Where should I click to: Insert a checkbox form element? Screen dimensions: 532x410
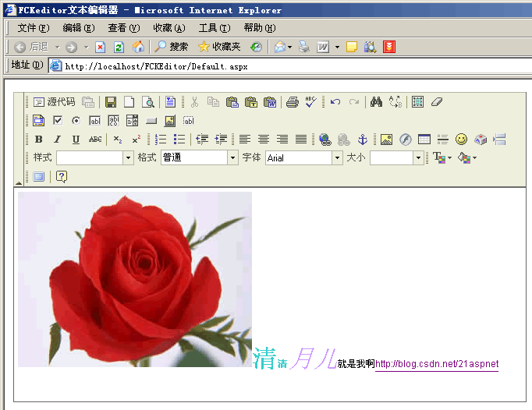click(58, 120)
